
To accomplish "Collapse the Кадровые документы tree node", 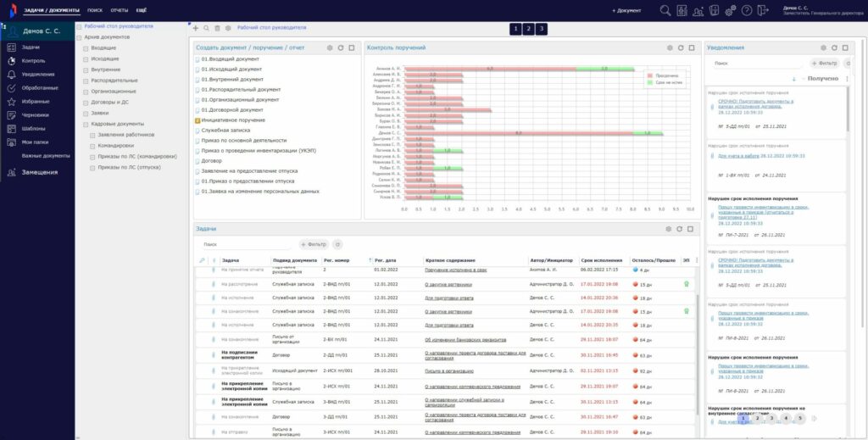I will tap(86, 124).
